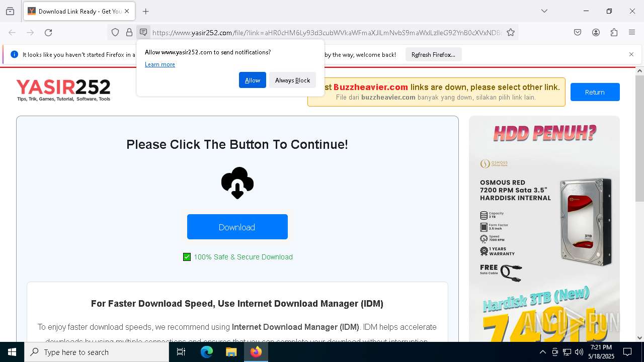Click the cloud download icon

[237, 183]
